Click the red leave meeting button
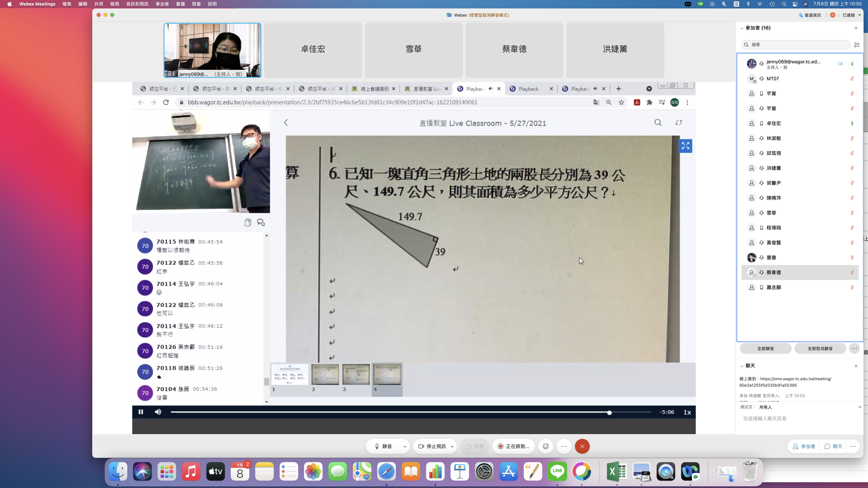Image resolution: width=868 pixels, height=488 pixels. click(x=582, y=446)
